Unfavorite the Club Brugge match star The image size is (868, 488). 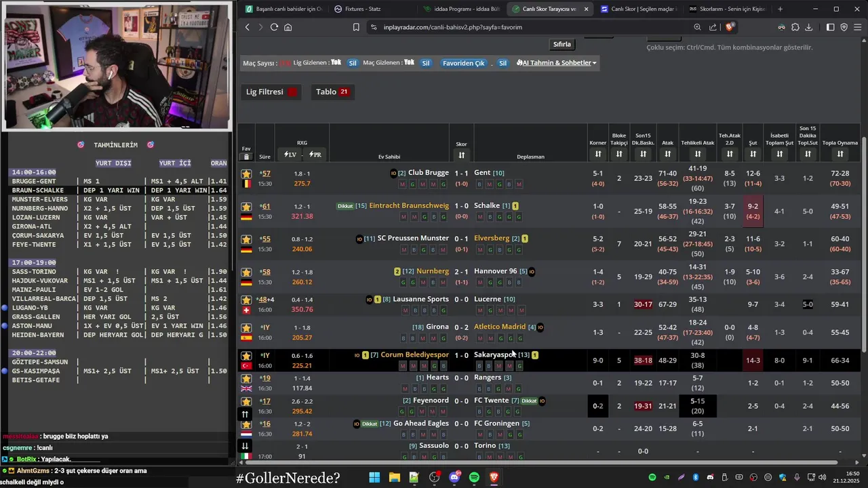click(x=246, y=174)
